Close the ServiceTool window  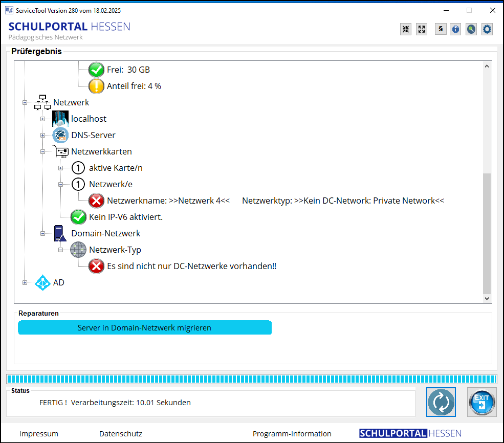[492, 10]
